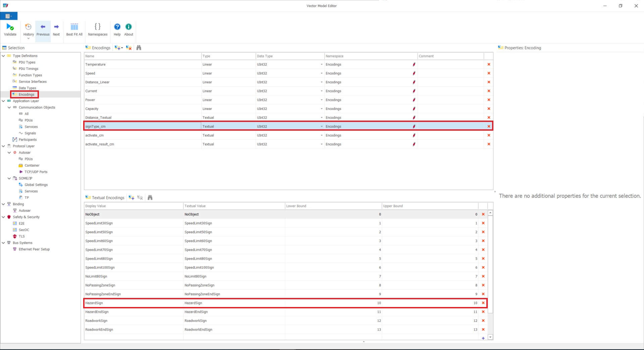Collapse the Safety & Security node
The height and width of the screenshot is (350, 644).
point(3,217)
